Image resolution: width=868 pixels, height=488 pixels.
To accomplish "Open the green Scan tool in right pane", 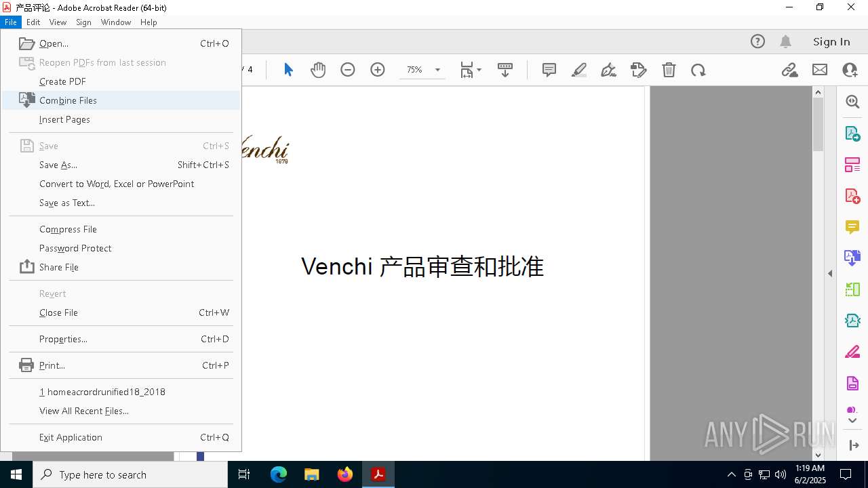I will (x=852, y=289).
